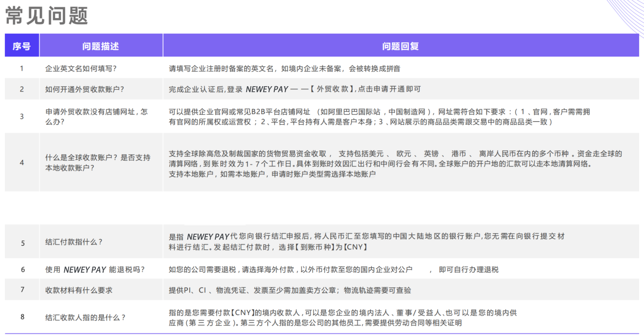
Task: Click the question 结汇收款人指的是什么?
Action: pos(86,317)
